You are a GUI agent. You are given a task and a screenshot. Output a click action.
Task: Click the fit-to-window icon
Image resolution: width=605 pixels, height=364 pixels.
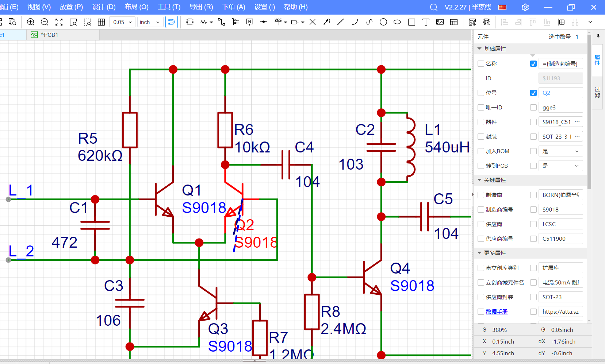tap(59, 22)
